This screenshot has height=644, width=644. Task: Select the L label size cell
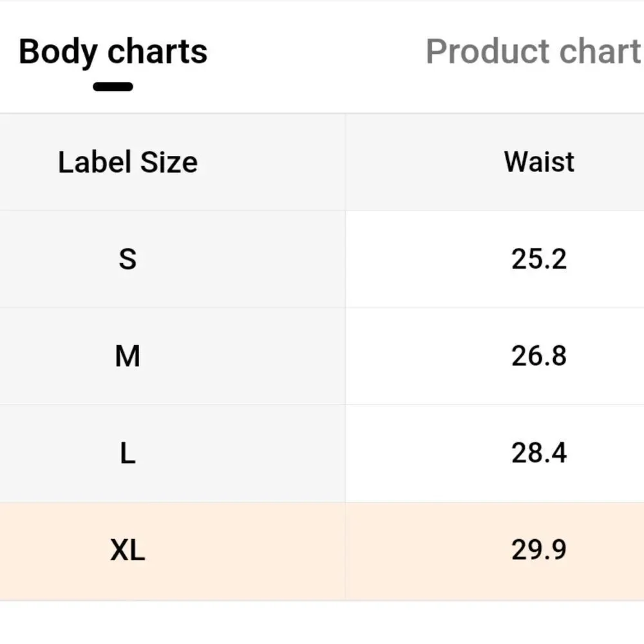coord(128,453)
